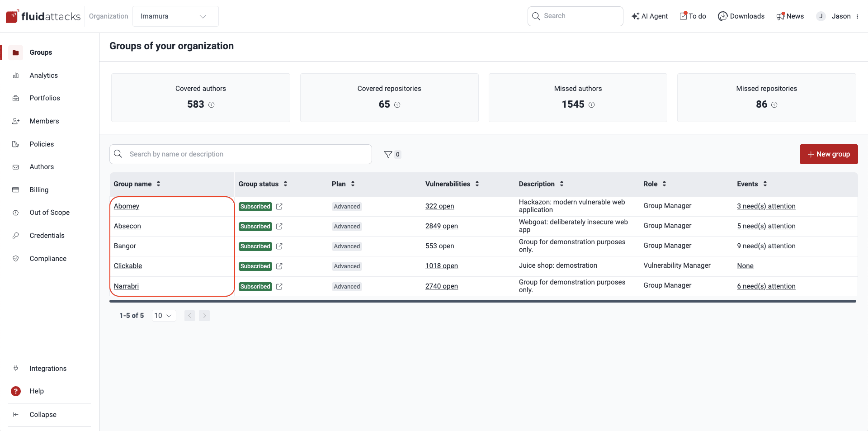Open the News menu in the header
The image size is (868, 431).
790,16
